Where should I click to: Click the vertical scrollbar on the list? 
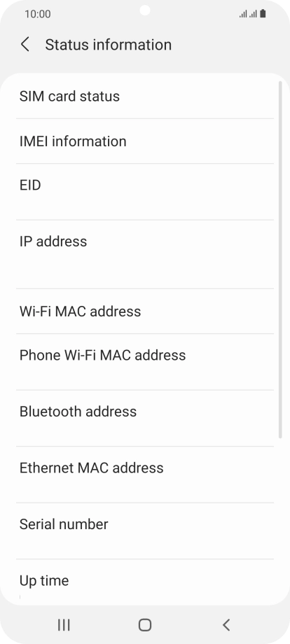281,260
